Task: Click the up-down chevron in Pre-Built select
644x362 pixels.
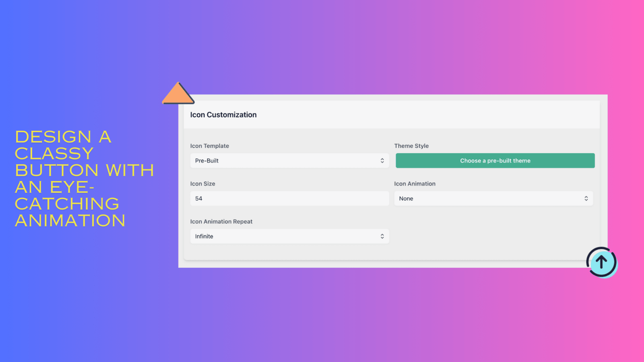Action: [x=382, y=160]
